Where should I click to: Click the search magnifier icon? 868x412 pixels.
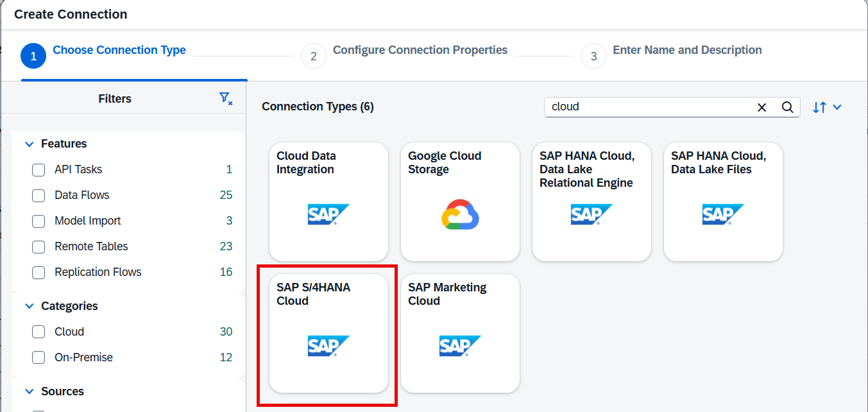click(788, 107)
